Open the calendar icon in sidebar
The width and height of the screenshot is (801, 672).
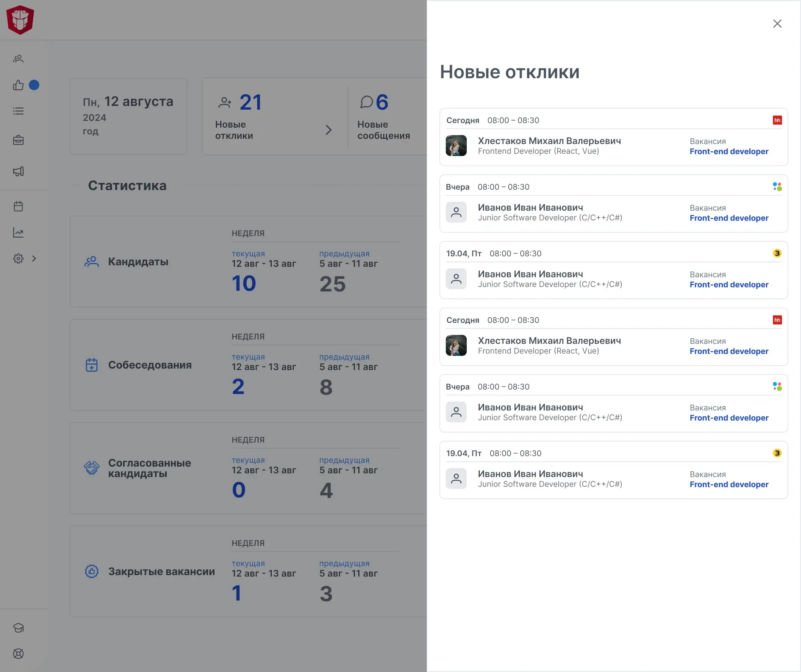tap(18, 206)
